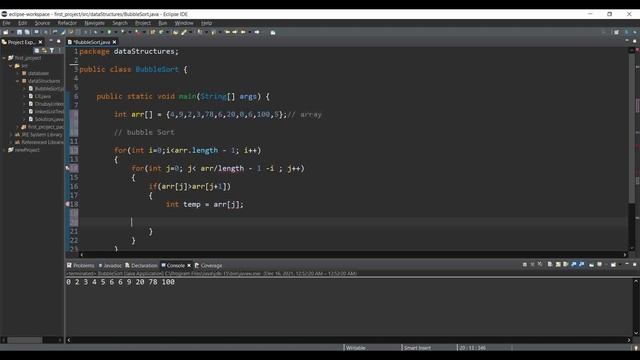Remove Launch from the Console toolbar
This screenshot has width=640, height=360.
[x=532, y=264]
